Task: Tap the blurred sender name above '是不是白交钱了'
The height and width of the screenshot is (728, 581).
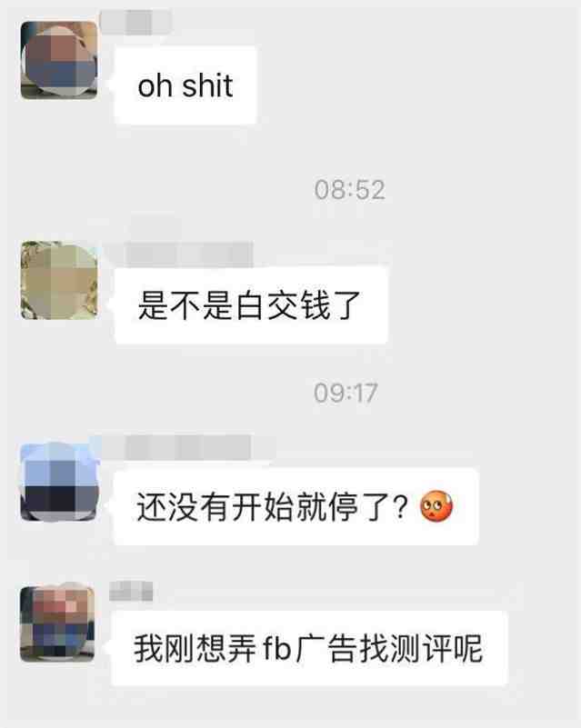Action: click(179, 254)
